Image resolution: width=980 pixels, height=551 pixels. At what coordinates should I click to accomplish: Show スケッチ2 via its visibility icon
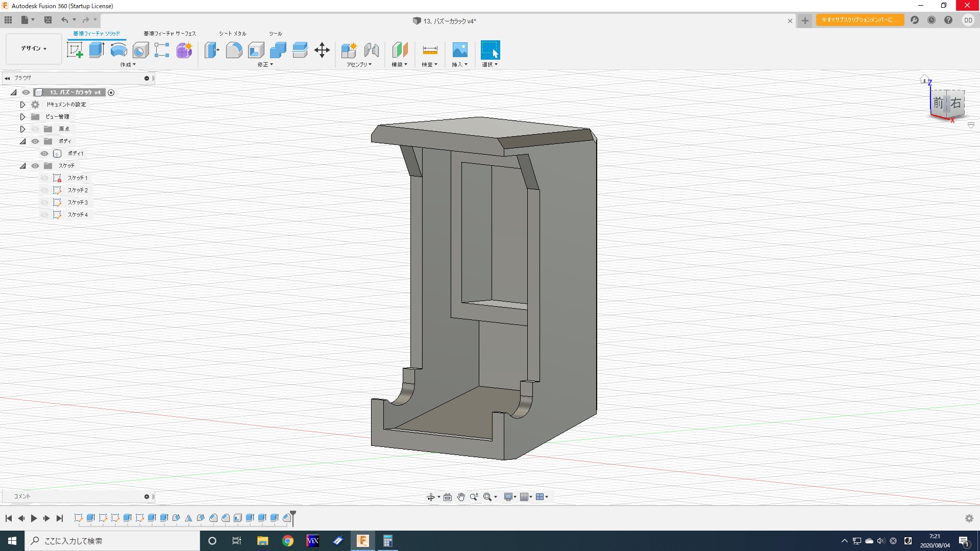click(x=44, y=190)
